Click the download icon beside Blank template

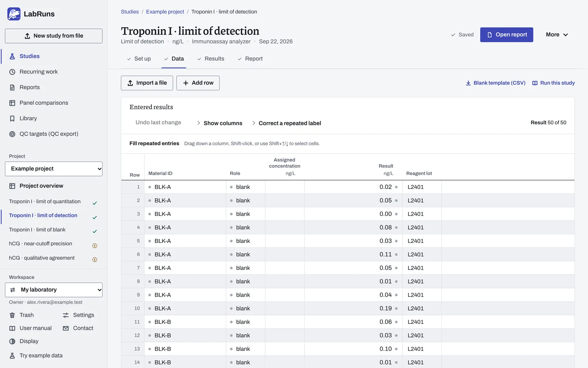point(468,83)
